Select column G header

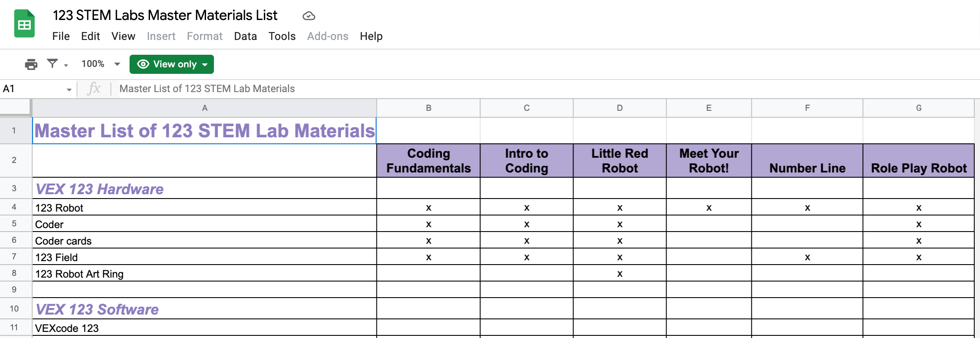coord(918,108)
